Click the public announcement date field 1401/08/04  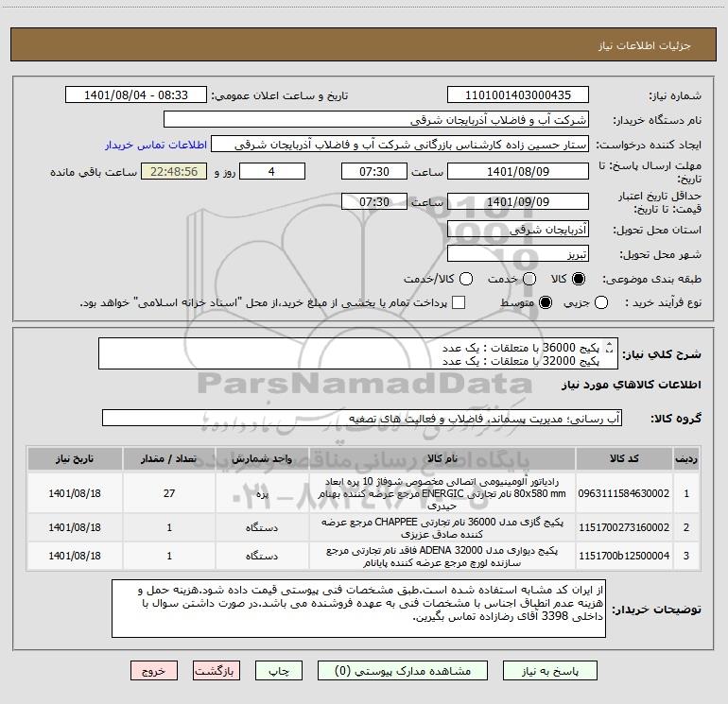[136, 94]
